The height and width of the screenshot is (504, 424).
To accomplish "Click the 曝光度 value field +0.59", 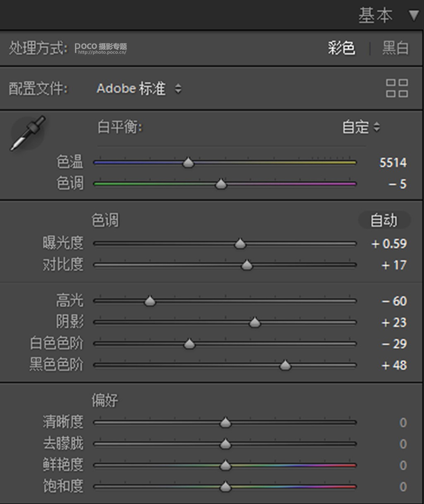I will [x=389, y=244].
